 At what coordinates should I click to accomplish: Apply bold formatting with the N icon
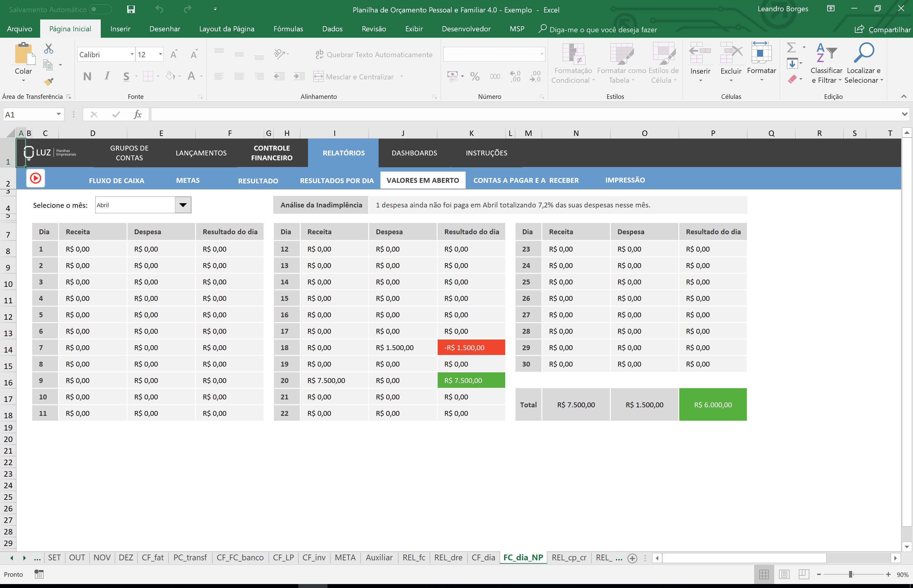click(87, 76)
